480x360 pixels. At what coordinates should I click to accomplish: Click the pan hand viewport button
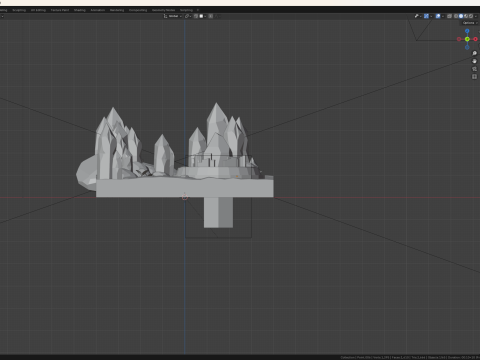coord(474,61)
